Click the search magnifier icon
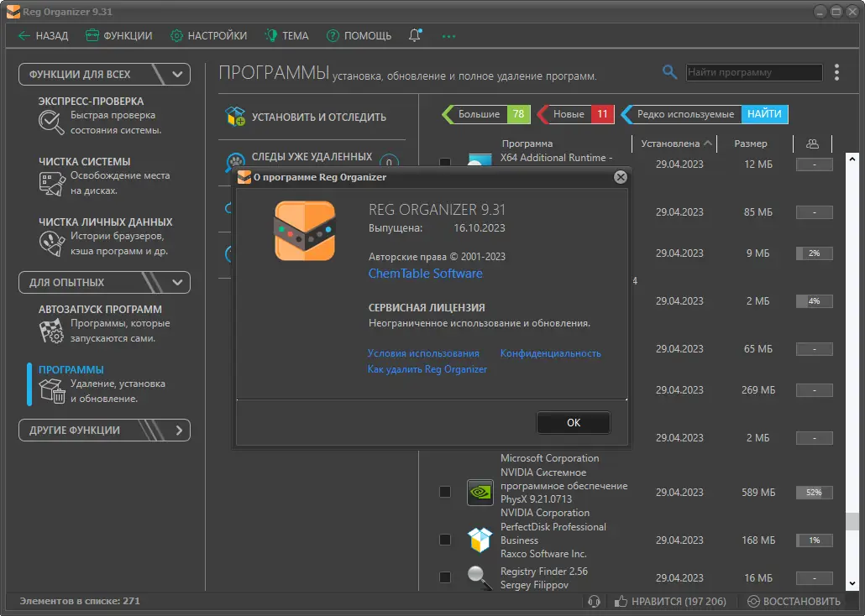Image resolution: width=865 pixels, height=616 pixels. tap(669, 71)
